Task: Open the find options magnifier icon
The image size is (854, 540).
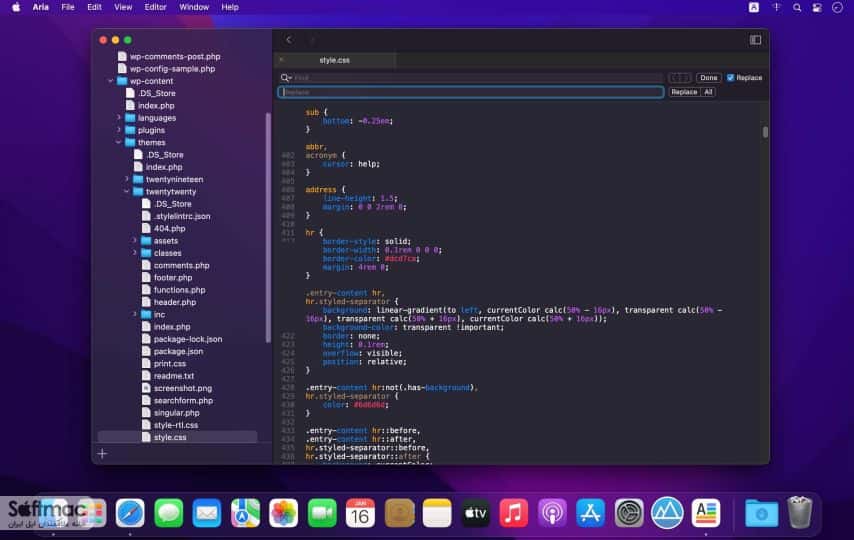Action: pyautogui.click(x=285, y=78)
